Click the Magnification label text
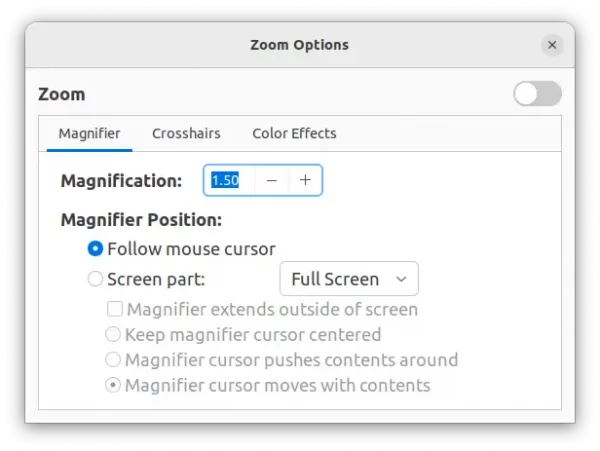Image resolution: width=600 pixels, height=451 pixels. [x=121, y=181]
